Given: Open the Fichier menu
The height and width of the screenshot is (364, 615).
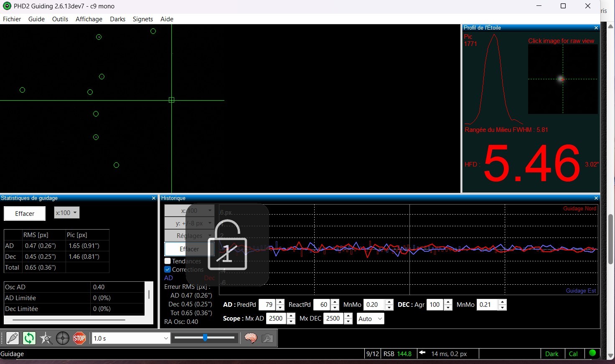Looking at the screenshot, I should pos(12,19).
